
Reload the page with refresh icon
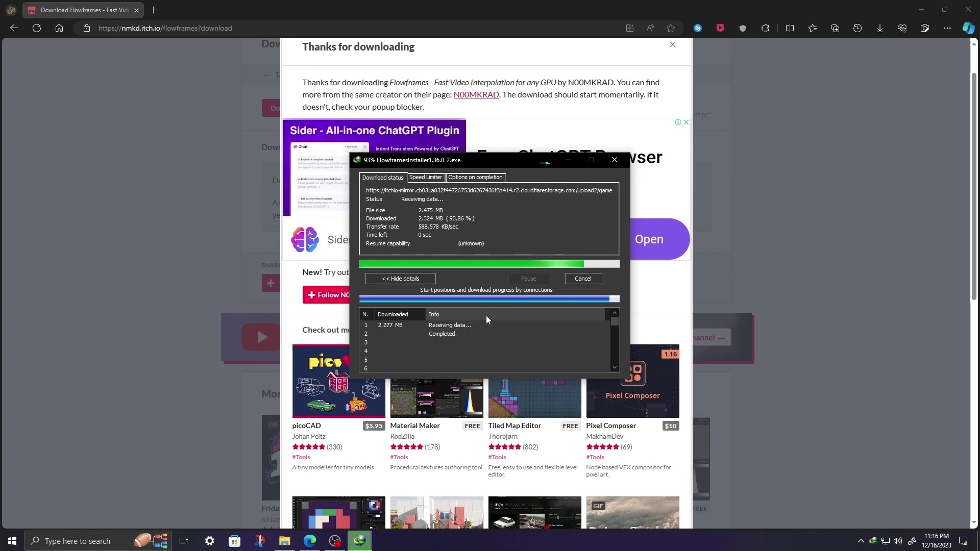point(37,28)
